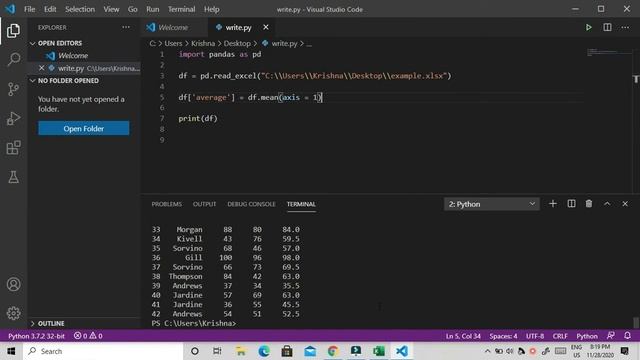
Task: Close the write.py tab
Action: click(x=266, y=27)
